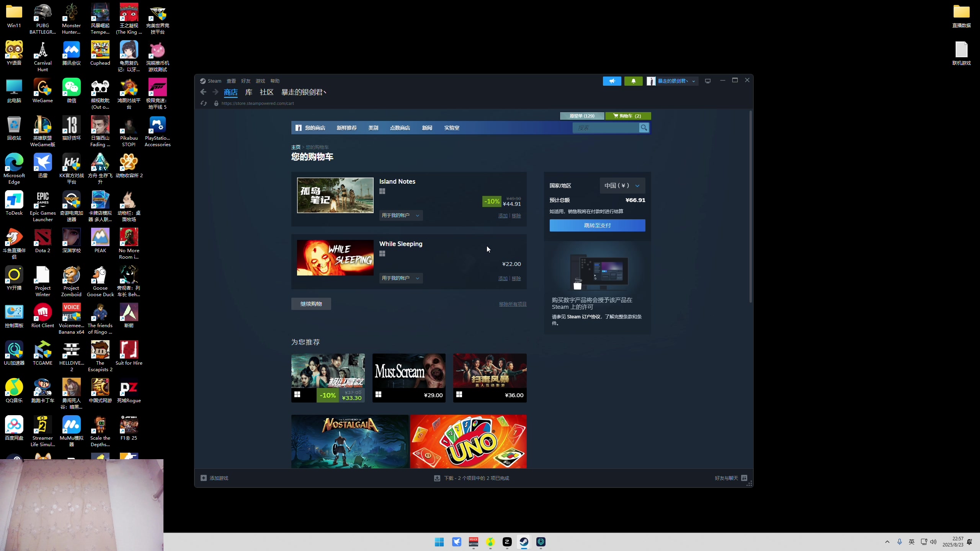Viewport: 980px width, 551px height.
Task: Open the Island Notes game thumbnail
Action: pos(335,195)
